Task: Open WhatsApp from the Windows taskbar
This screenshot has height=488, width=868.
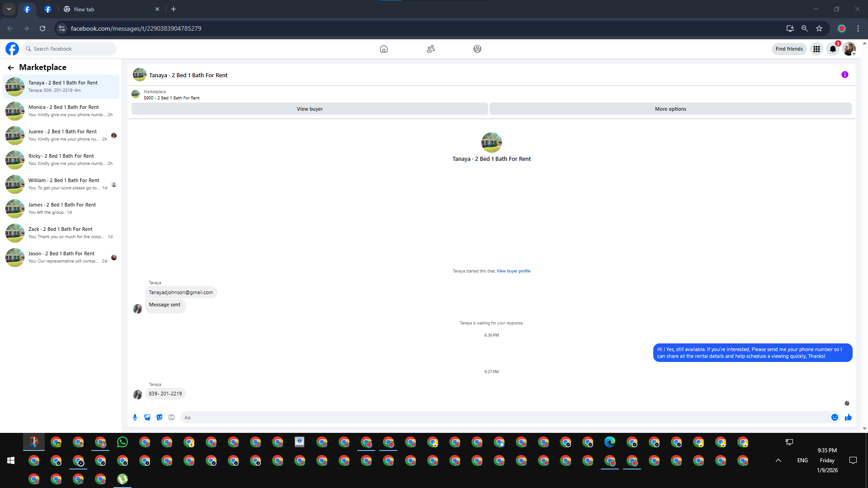Action: pyautogui.click(x=123, y=442)
